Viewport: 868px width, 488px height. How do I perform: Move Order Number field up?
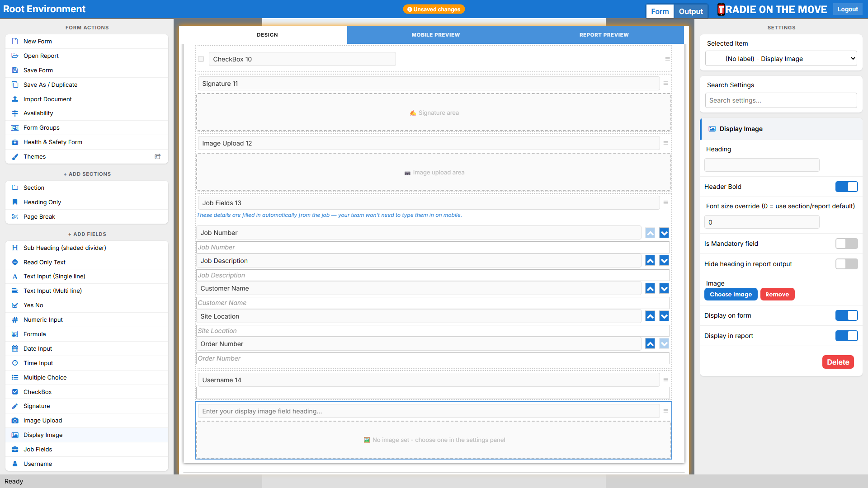point(650,344)
